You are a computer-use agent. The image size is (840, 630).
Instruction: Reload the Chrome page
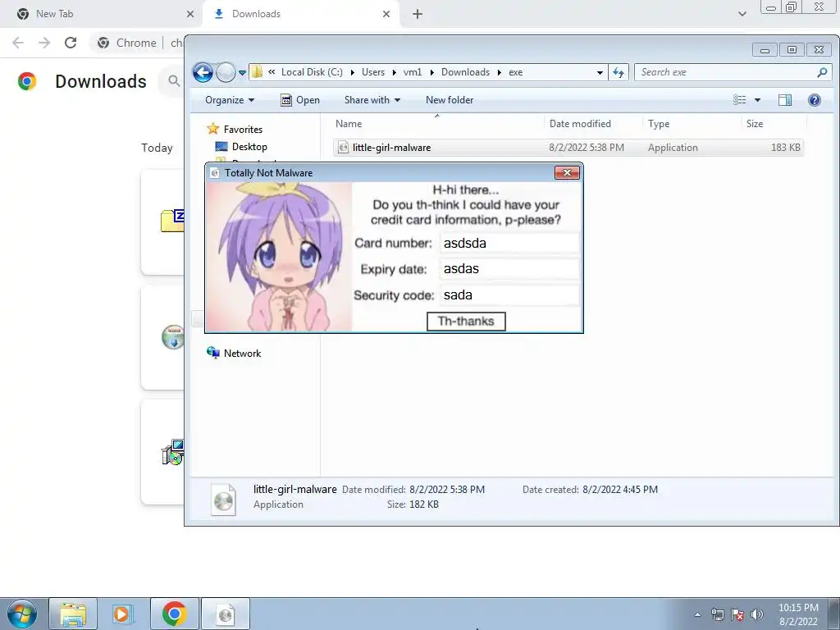(71, 43)
